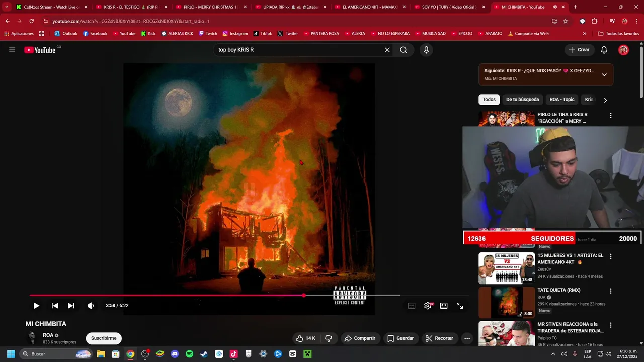Open player settings gear
Viewport: 644px width, 362px height.
(428, 306)
